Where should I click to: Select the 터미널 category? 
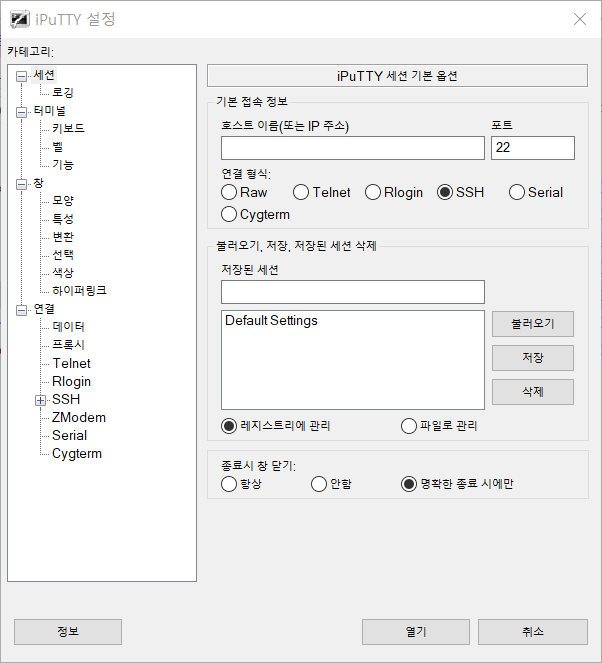point(49,111)
